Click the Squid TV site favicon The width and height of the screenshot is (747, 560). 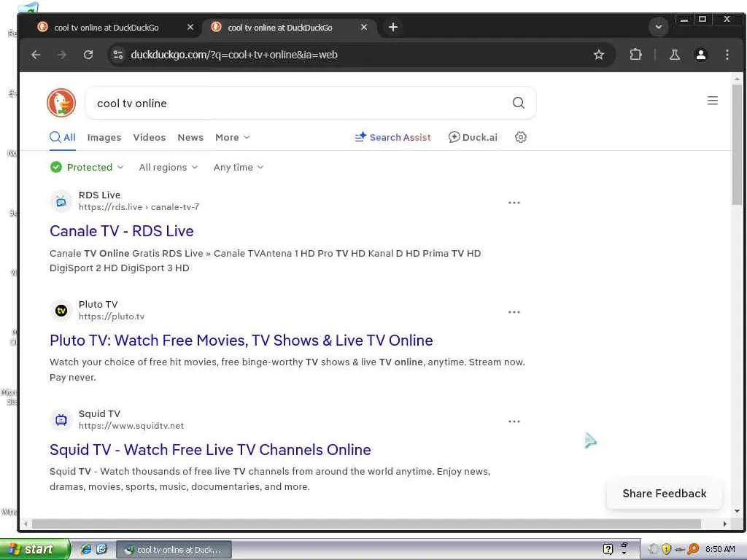pyautogui.click(x=61, y=420)
